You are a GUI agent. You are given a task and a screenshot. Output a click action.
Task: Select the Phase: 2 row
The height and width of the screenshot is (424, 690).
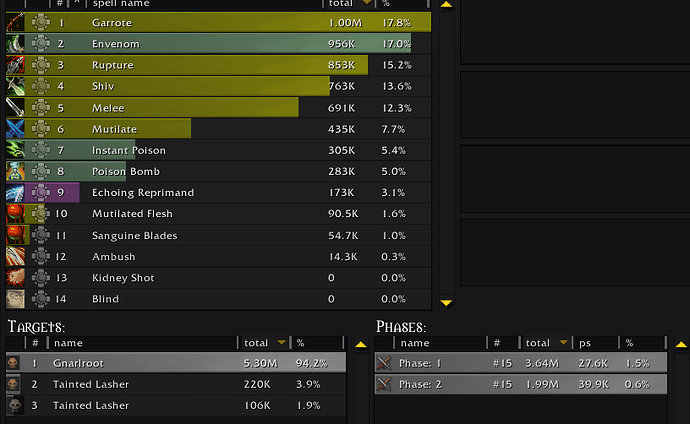(x=520, y=385)
